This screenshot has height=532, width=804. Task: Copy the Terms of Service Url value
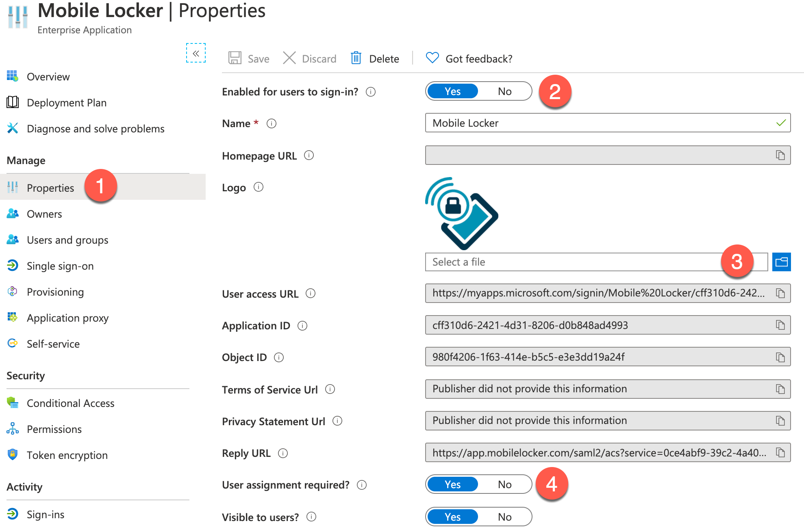point(780,389)
